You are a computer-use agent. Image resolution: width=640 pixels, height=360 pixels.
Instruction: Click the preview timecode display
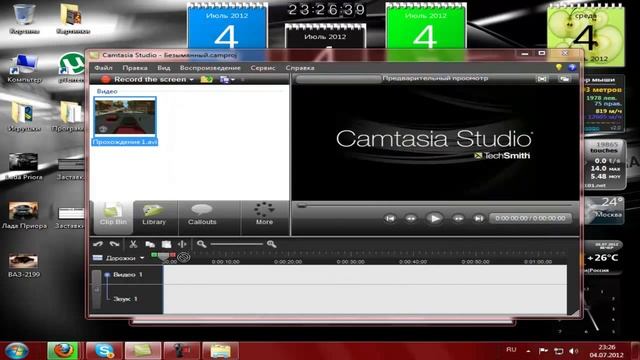click(x=530, y=218)
